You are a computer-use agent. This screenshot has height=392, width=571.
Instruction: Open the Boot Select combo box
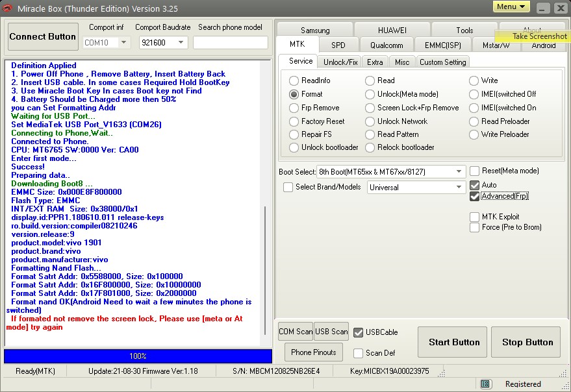pyautogui.click(x=391, y=171)
